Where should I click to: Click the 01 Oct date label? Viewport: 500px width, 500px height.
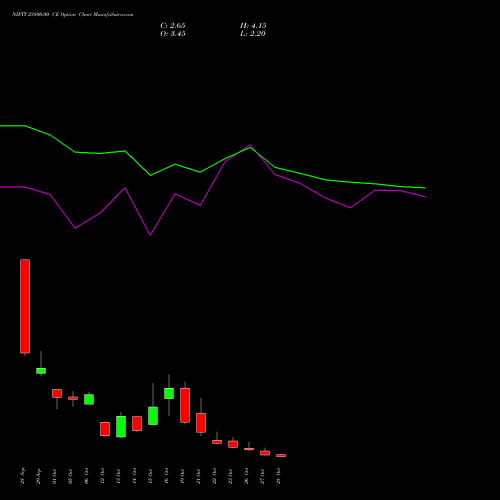pyautogui.click(x=54, y=476)
